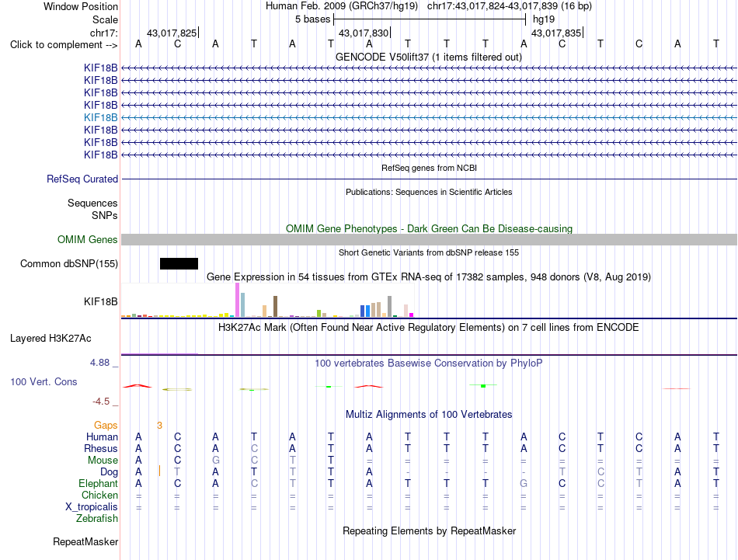Click the X_tropicalis species label
The image size is (738, 560).
coord(92,507)
